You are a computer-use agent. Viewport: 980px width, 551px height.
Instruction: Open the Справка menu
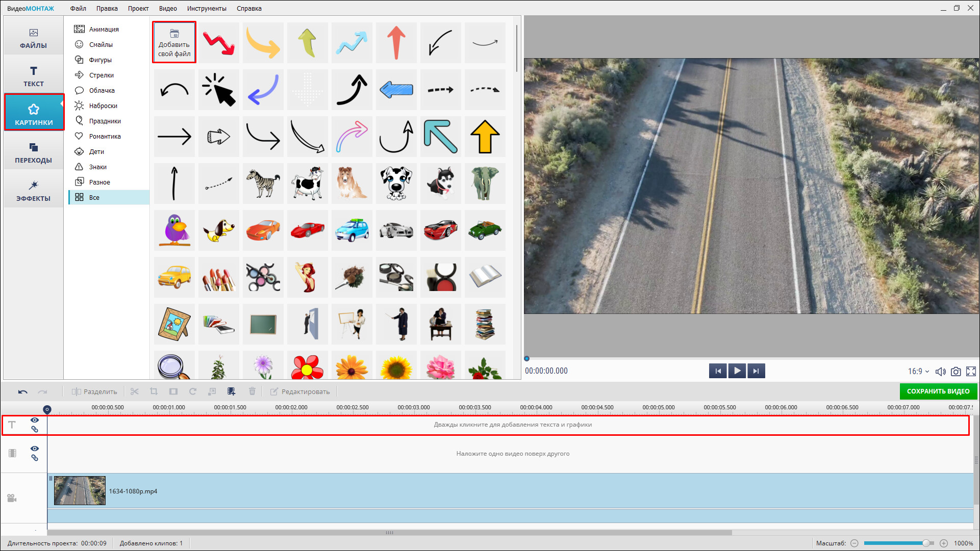(x=249, y=8)
